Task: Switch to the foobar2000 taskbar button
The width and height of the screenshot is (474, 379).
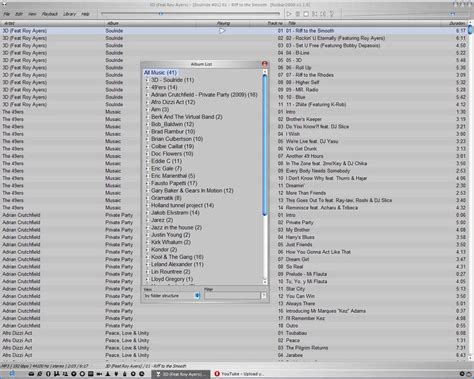Action: (x=181, y=374)
